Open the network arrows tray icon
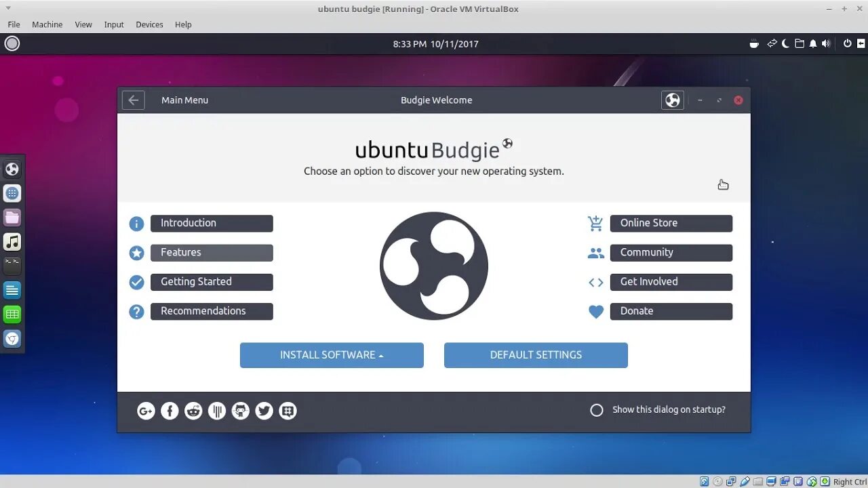This screenshot has height=488, width=868. click(x=772, y=44)
